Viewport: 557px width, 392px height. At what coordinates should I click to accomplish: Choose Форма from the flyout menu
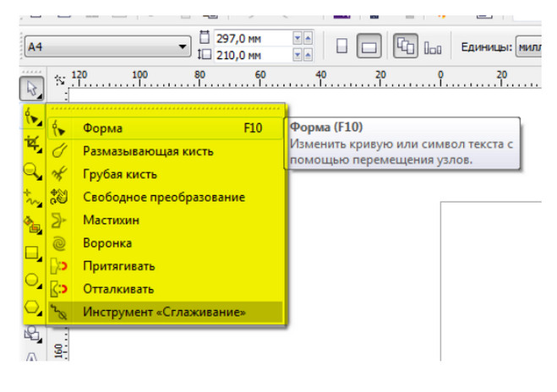[166, 128]
